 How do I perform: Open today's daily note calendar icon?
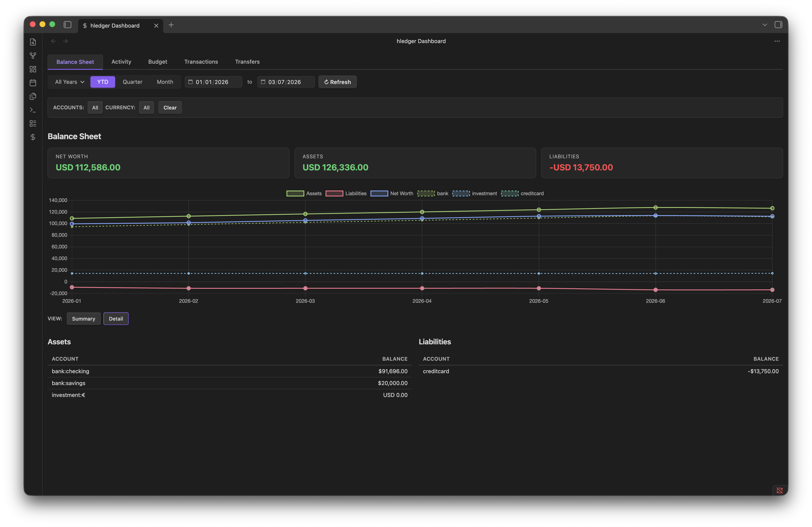[x=33, y=83]
